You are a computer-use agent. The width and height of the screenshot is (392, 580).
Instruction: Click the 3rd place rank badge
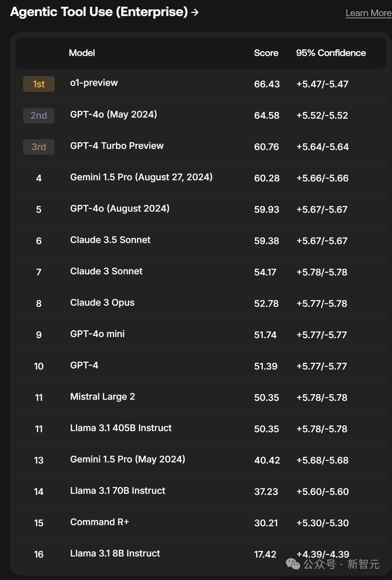(x=39, y=147)
